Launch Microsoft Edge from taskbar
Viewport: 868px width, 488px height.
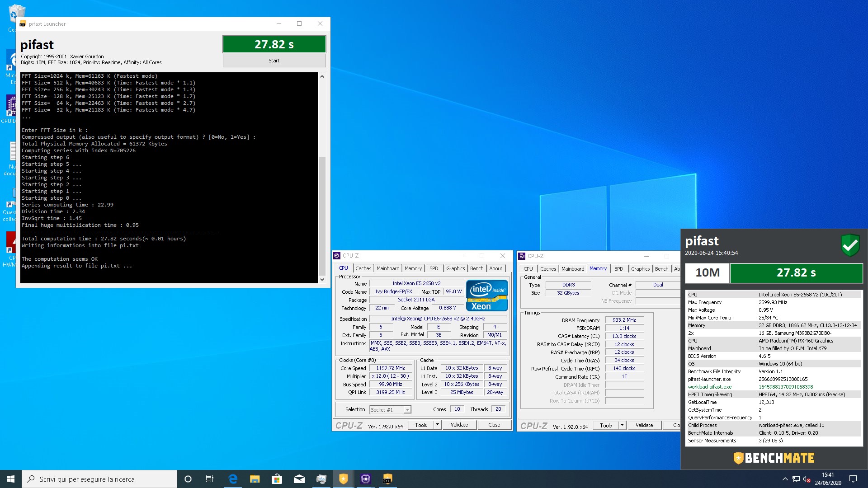tap(233, 479)
